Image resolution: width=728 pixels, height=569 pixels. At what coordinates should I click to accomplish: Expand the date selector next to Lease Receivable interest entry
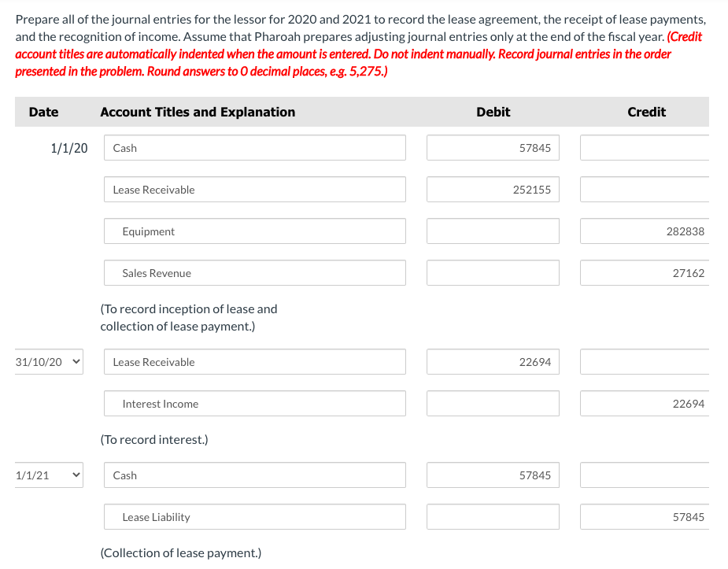(48, 361)
